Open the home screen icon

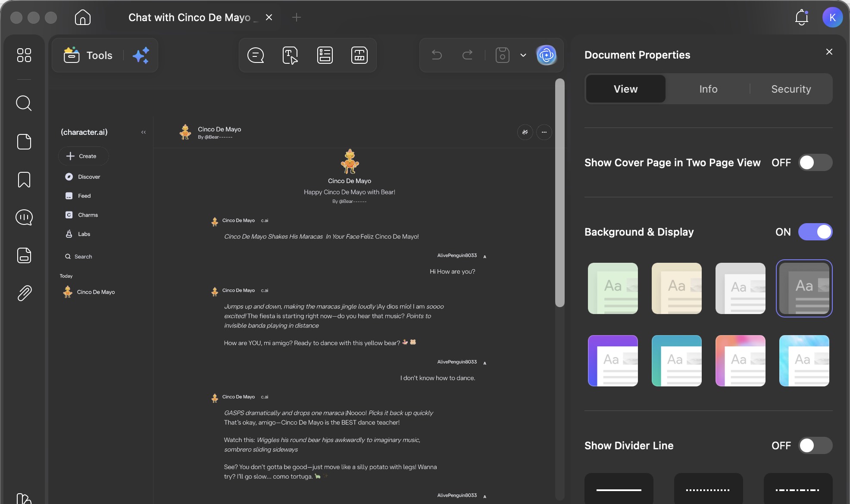(82, 17)
